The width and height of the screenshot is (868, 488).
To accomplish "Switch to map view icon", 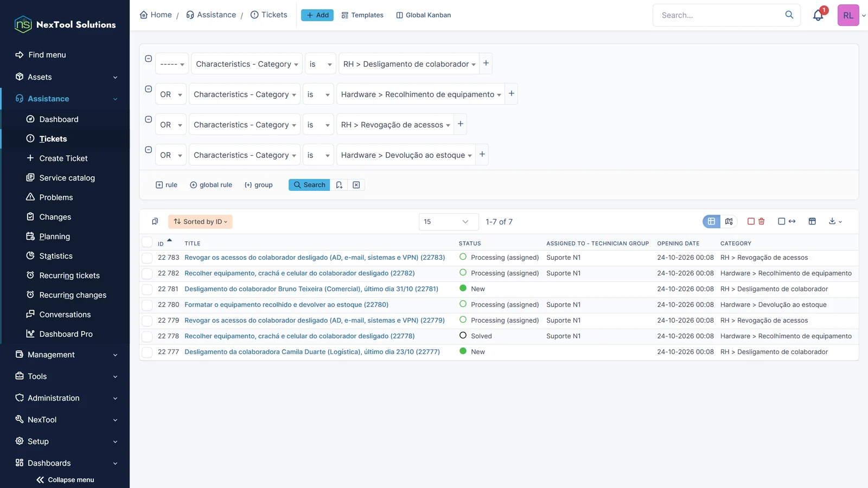I will coord(729,221).
